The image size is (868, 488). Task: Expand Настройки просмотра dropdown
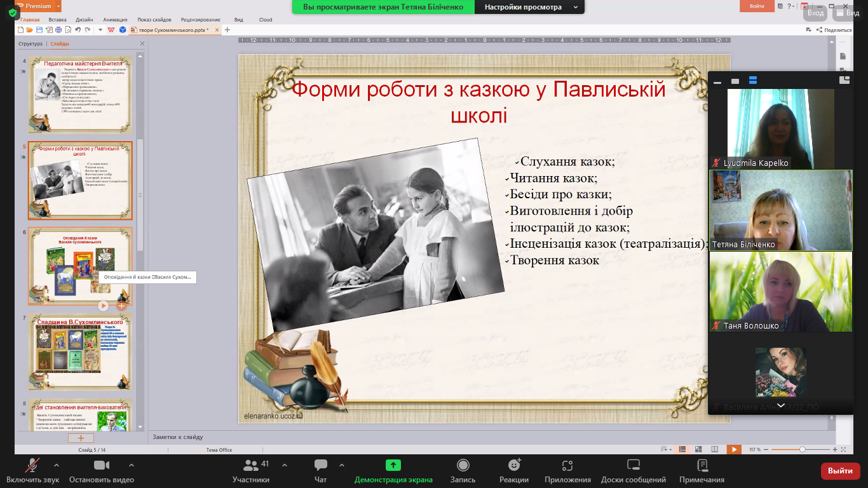(x=575, y=7)
